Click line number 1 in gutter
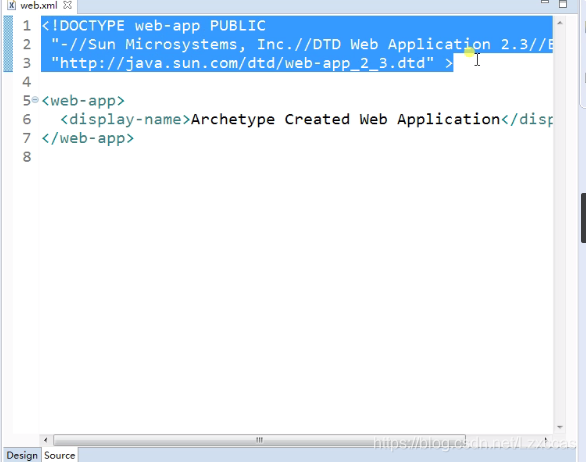586x462 pixels. pyautogui.click(x=27, y=26)
